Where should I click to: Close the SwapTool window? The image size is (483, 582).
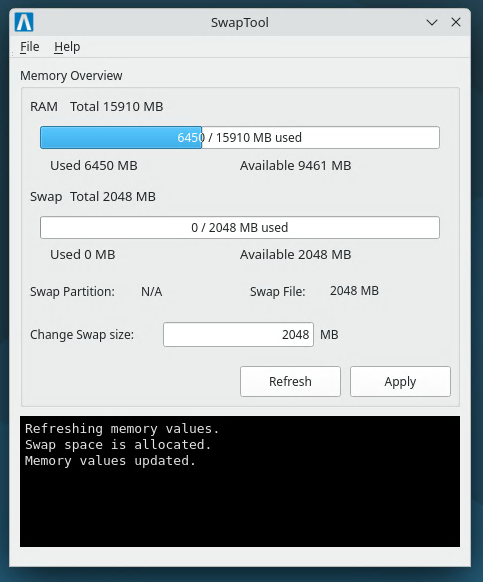point(456,22)
